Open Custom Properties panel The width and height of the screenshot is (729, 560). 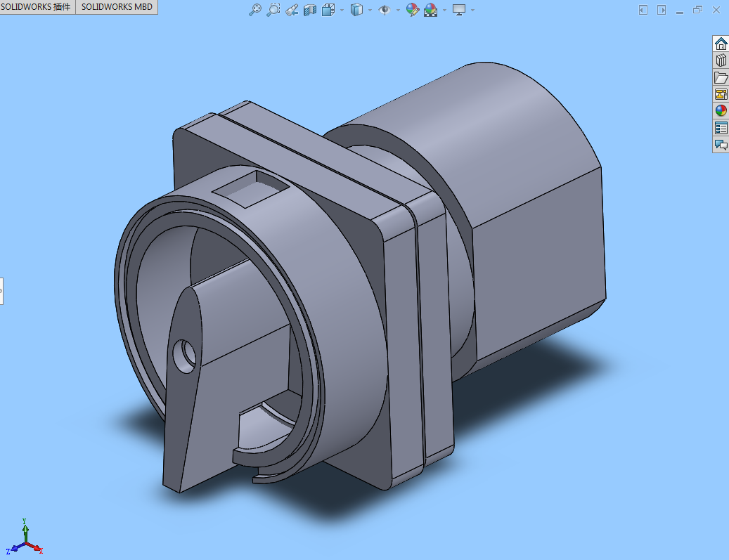coord(721,128)
